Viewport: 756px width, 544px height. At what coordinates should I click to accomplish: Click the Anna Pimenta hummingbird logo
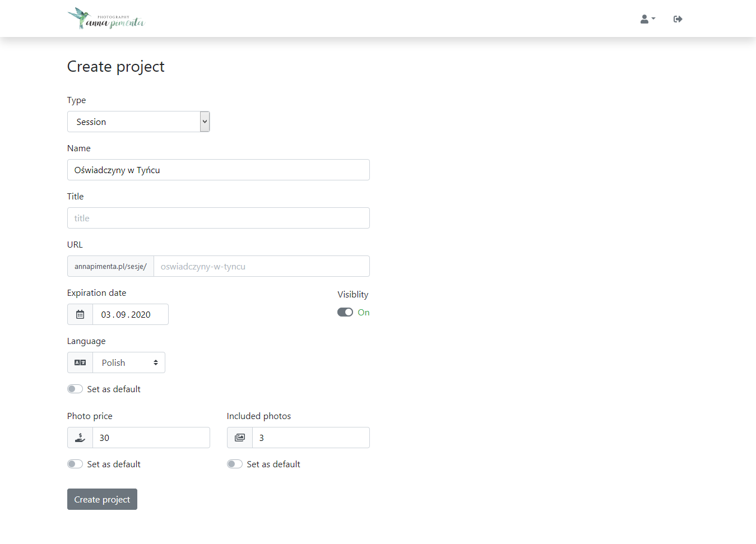pyautogui.click(x=105, y=18)
